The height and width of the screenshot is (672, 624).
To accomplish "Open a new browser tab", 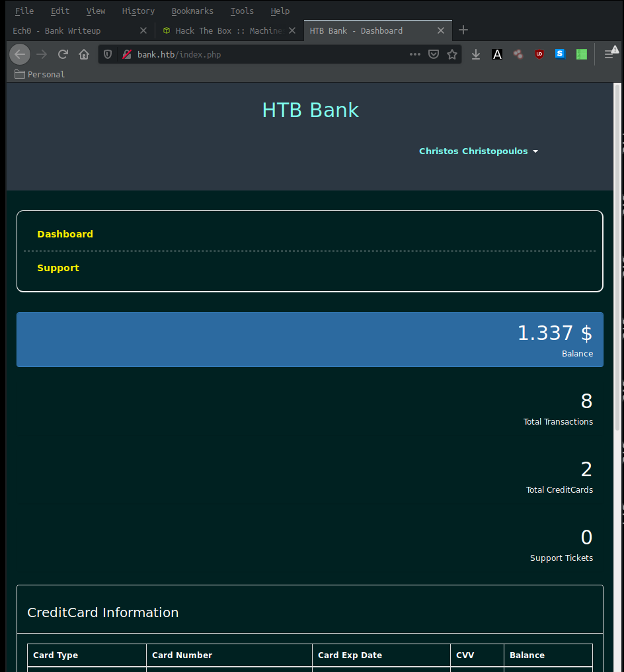I will point(463,30).
